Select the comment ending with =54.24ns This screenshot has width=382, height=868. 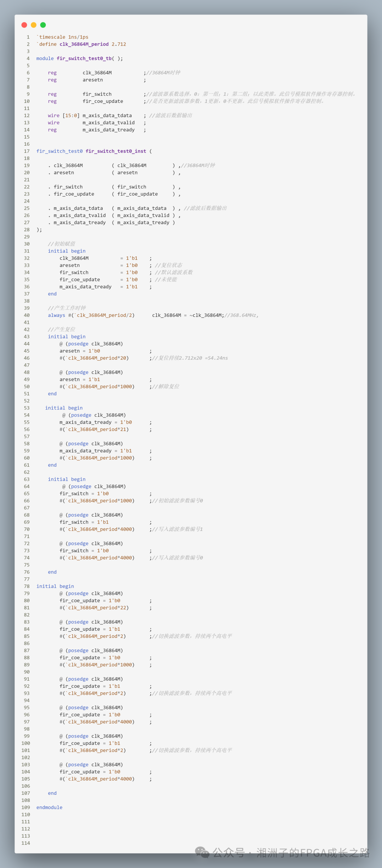point(190,358)
